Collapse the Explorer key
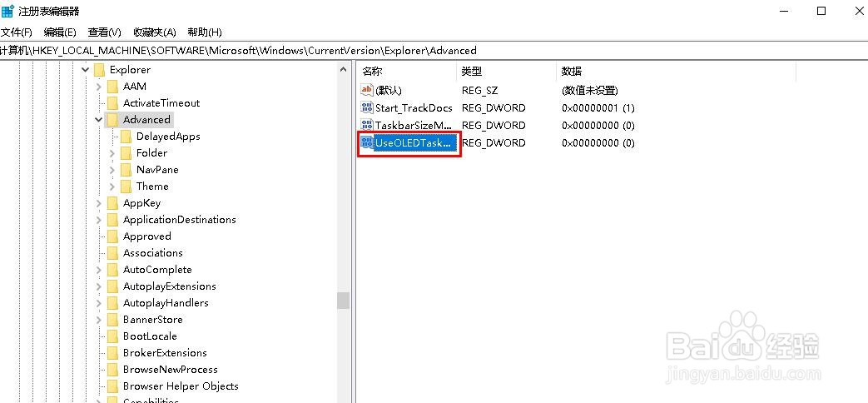 [85, 70]
